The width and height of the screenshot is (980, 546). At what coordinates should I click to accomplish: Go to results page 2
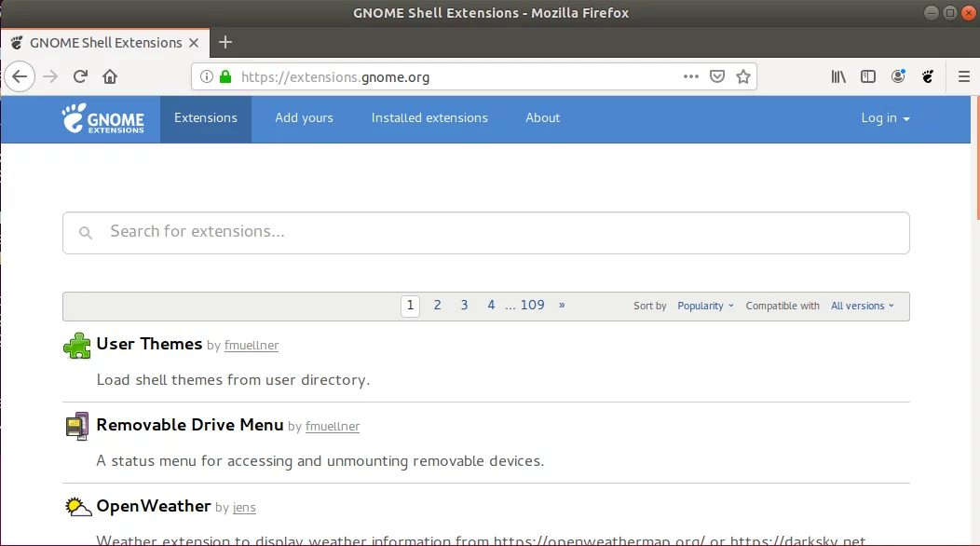pyautogui.click(x=438, y=306)
